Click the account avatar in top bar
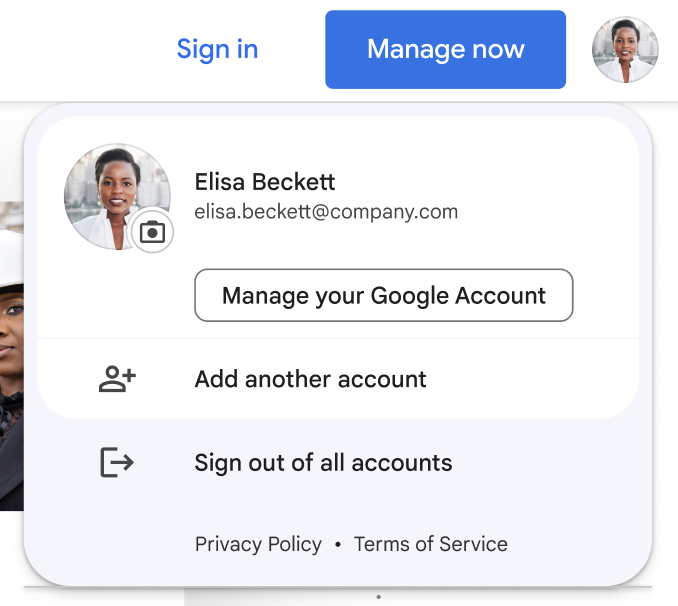This screenshot has width=678, height=606. (624, 50)
